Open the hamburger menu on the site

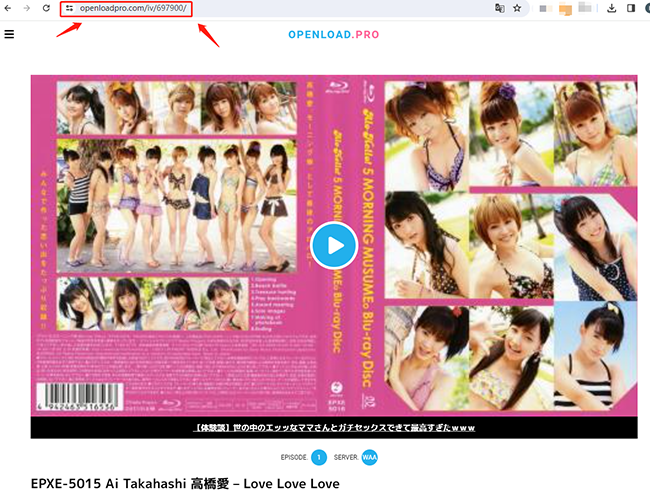click(x=9, y=34)
